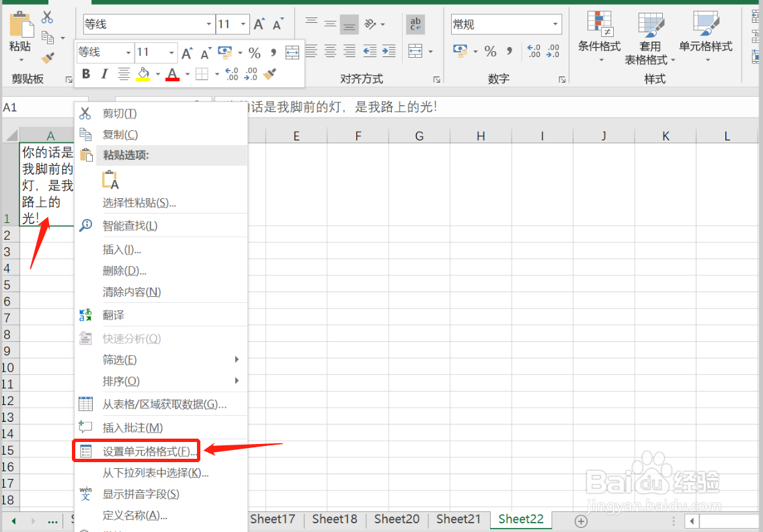Open the 数字 group dialog launcher

[562, 79]
